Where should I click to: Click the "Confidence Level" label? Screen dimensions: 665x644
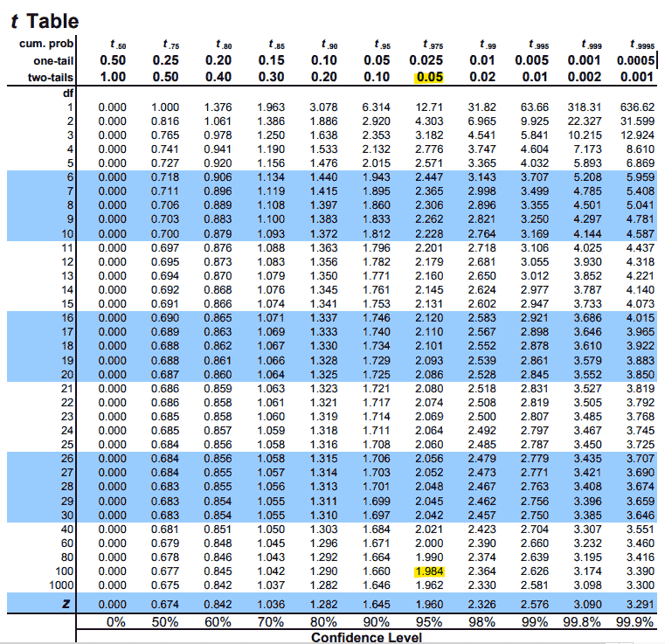(366, 638)
